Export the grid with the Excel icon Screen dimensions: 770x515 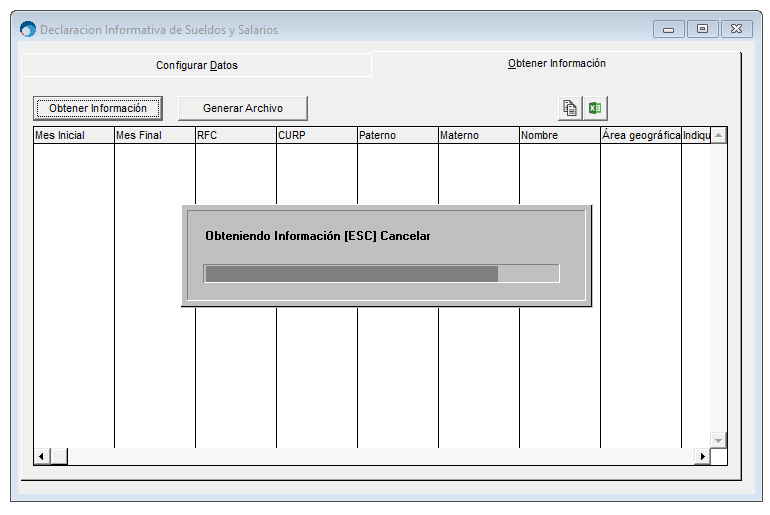click(x=596, y=108)
